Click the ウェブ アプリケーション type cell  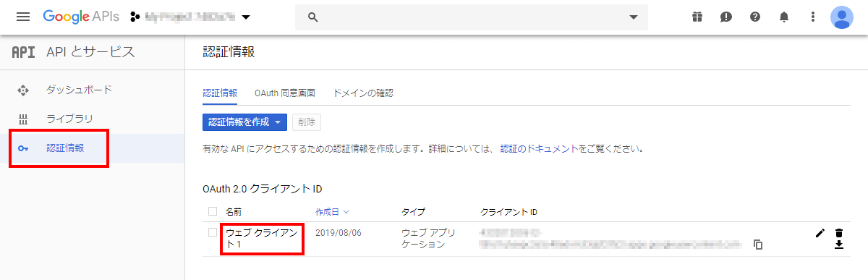coord(429,238)
